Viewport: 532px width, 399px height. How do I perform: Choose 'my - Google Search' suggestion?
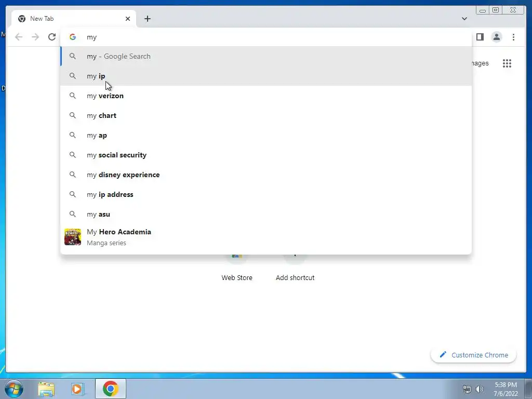266,56
